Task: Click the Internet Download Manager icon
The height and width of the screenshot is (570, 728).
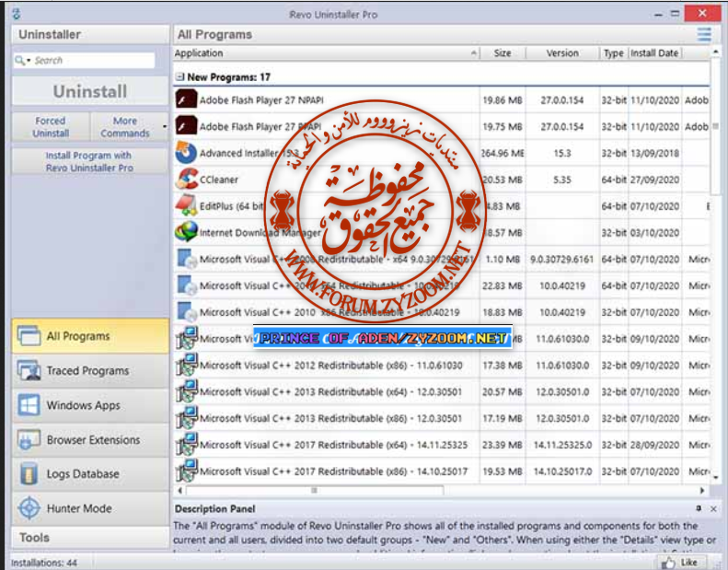Action: click(186, 232)
